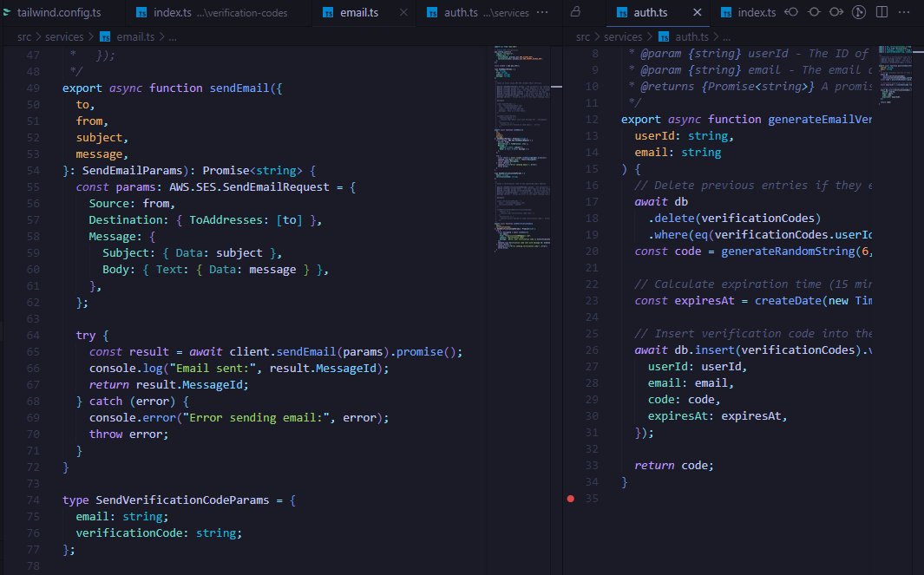Click 'userId: string,' parameter on line 13
The image size is (924, 575).
coord(684,136)
